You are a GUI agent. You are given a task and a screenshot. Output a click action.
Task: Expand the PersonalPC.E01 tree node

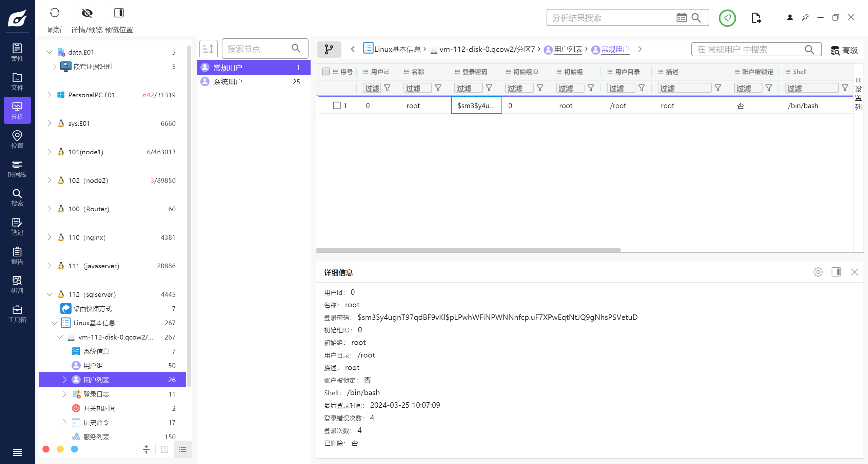(50, 95)
